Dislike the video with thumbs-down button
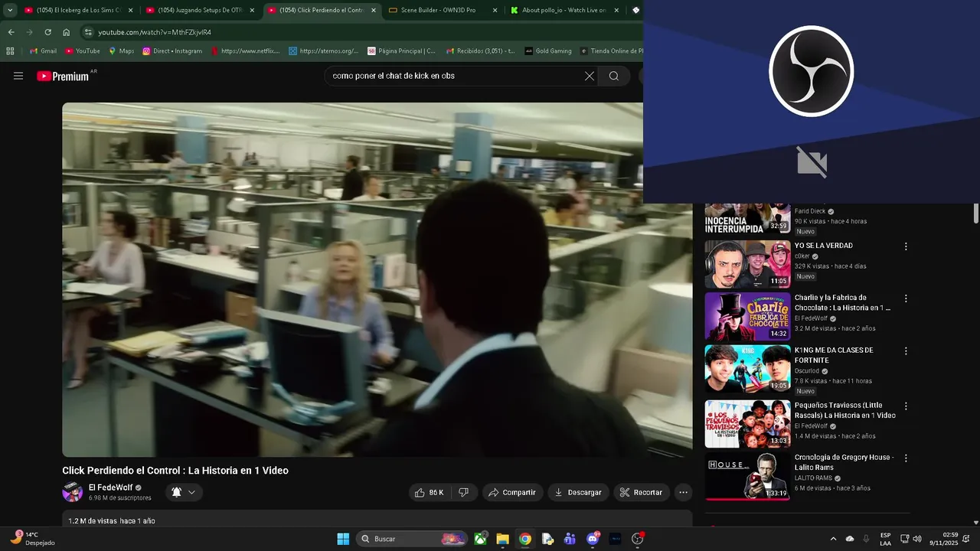Screen dimensions: 980x551 464,492
